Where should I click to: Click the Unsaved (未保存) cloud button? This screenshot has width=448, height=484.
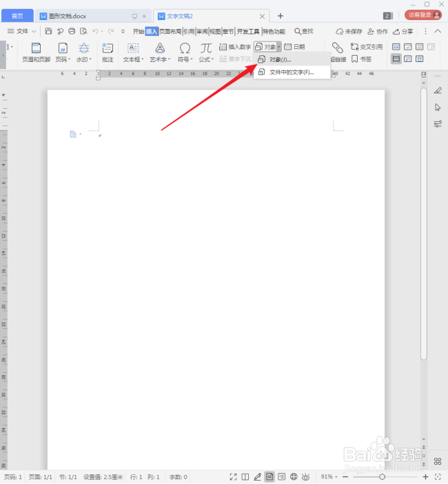click(349, 31)
